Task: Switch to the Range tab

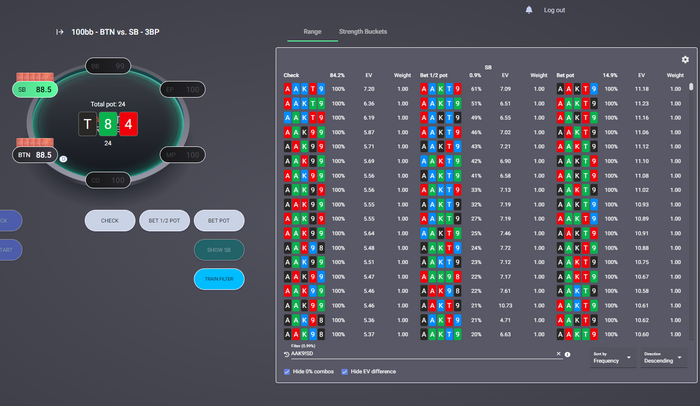Action: point(312,32)
